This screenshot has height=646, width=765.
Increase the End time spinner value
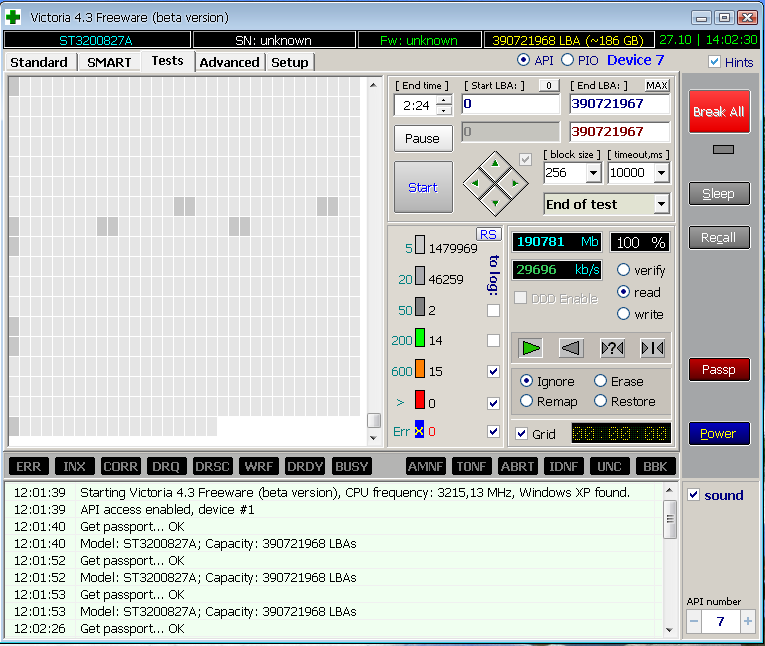443,101
